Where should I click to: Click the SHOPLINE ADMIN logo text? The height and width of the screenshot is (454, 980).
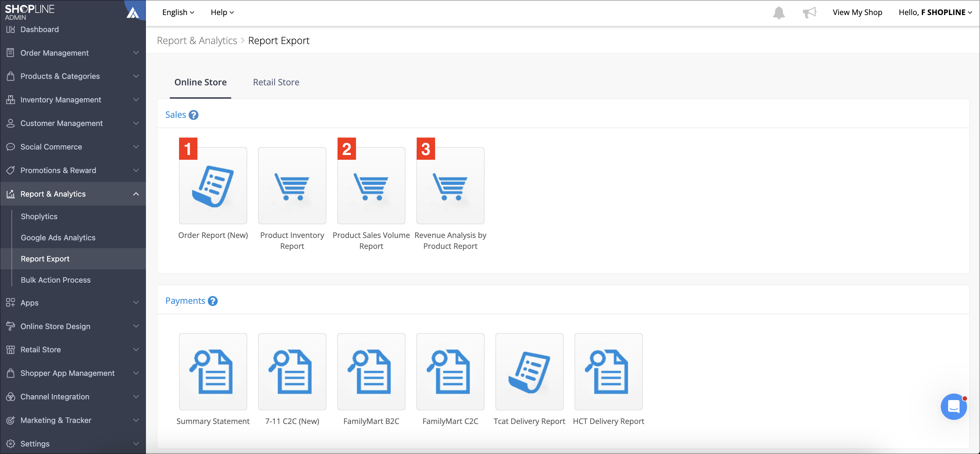[30, 12]
